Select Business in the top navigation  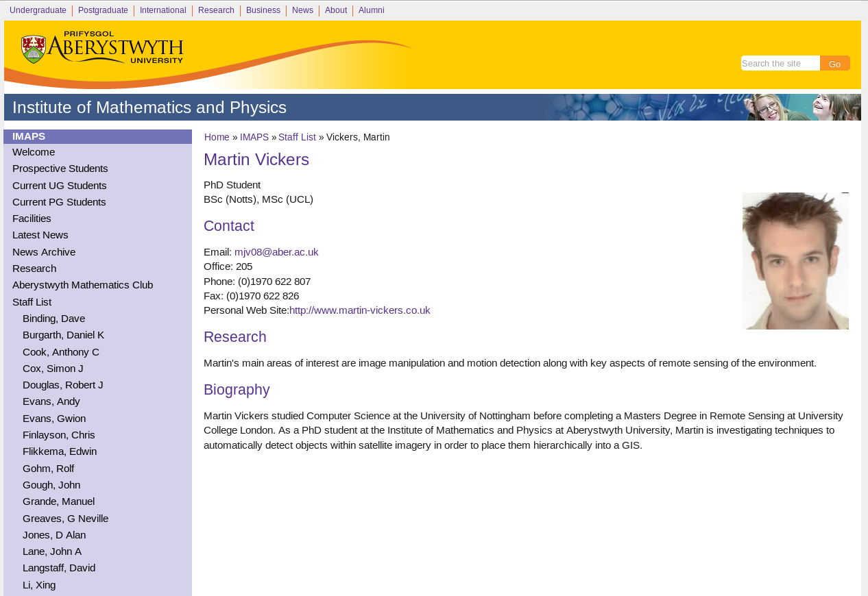(x=263, y=10)
